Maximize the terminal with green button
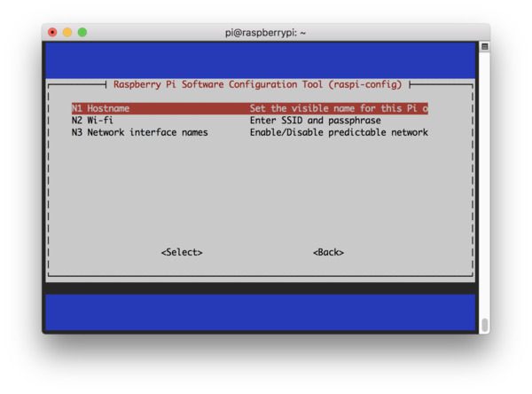532x394 pixels. (82, 32)
